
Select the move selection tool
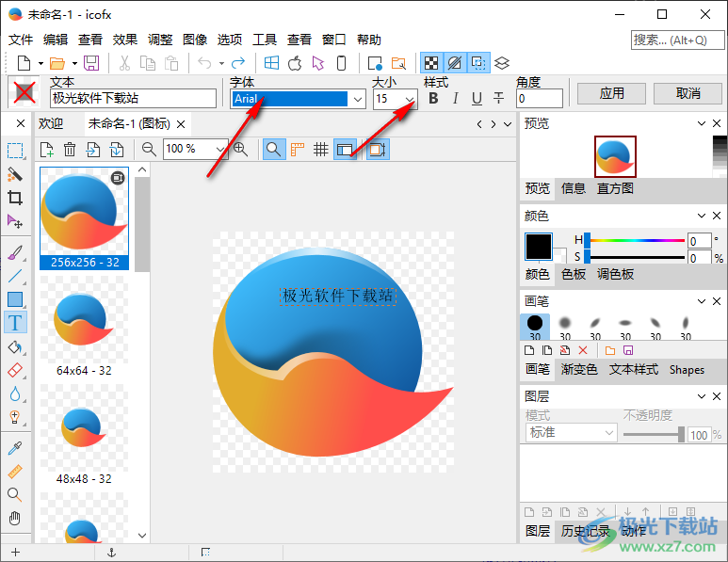click(x=15, y=222)
